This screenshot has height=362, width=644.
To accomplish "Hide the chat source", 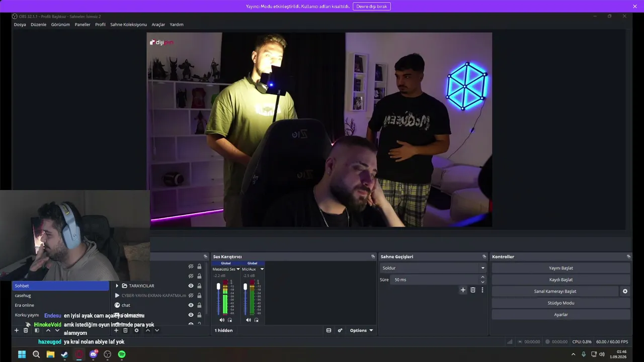I will pos(191,305).
